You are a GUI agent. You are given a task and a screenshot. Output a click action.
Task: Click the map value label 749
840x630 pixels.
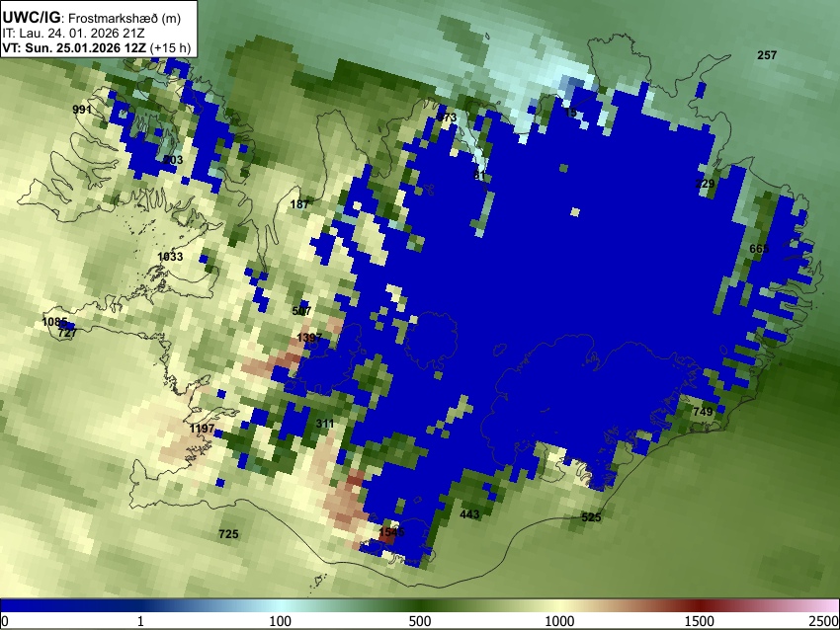coord(703,411)
